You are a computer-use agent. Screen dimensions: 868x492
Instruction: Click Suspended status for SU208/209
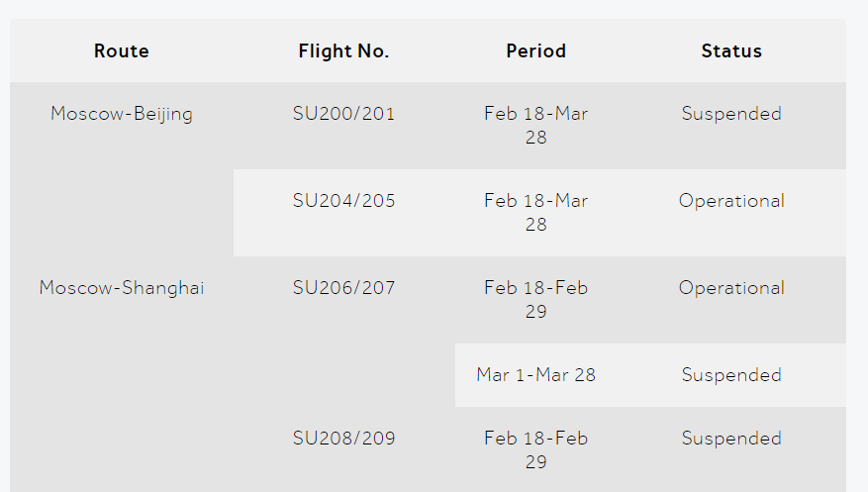pos(731,439)
